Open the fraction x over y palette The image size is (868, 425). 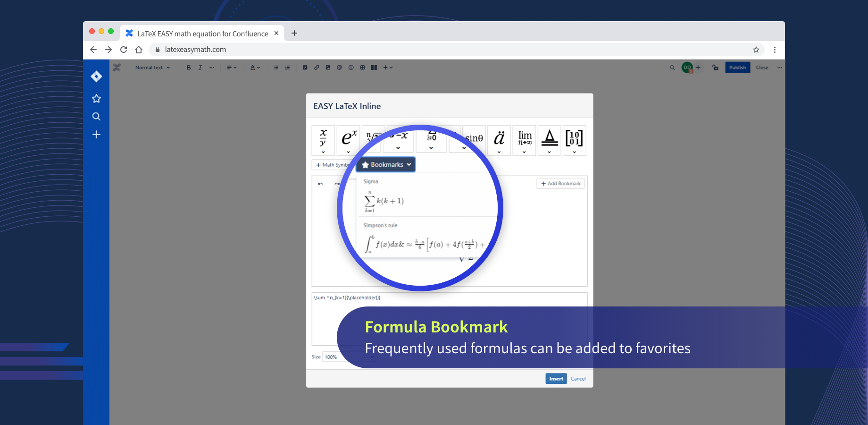click(323, 140)
